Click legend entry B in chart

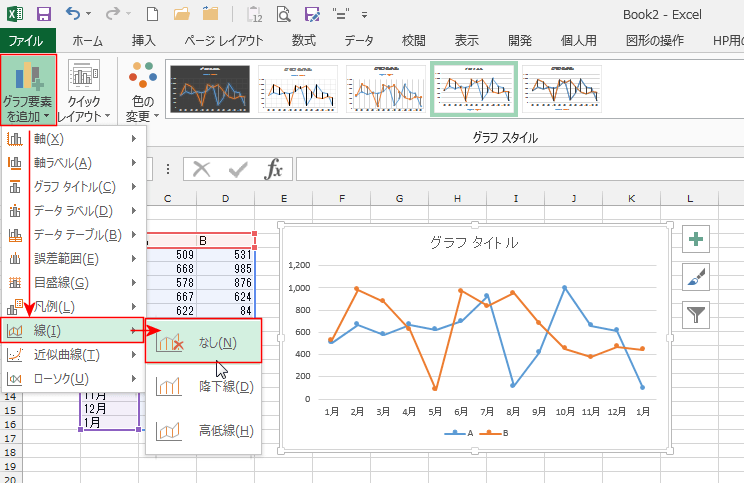click(x=494, y=433)
